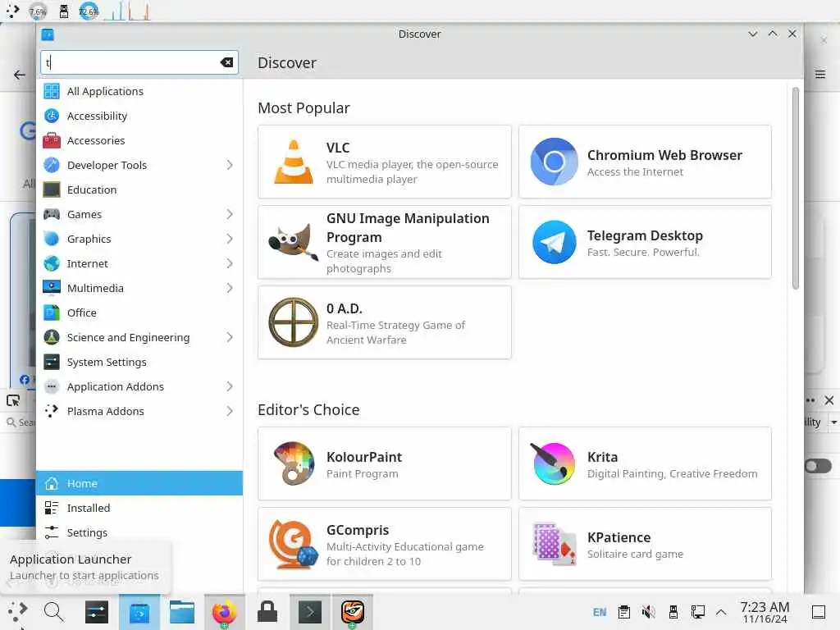Open clipboard tray icon
Viewport: 840px width, 630px height.
(x=624, y=612)
